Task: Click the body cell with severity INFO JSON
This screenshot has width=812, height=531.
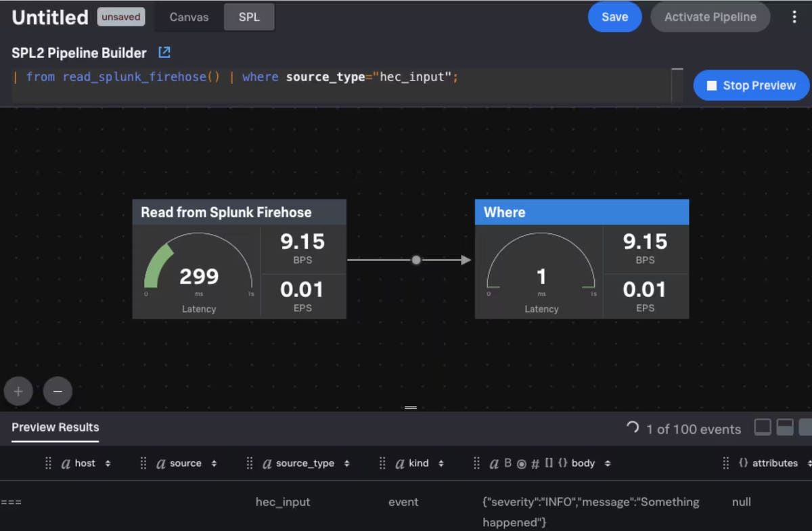Action: (x=591, y=512)
